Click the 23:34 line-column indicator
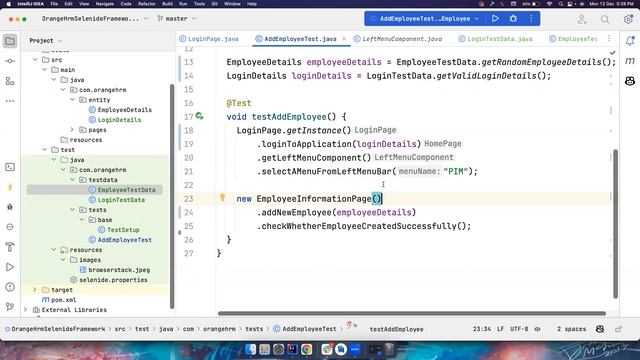The image size is (640, 360). pos(482,329)
